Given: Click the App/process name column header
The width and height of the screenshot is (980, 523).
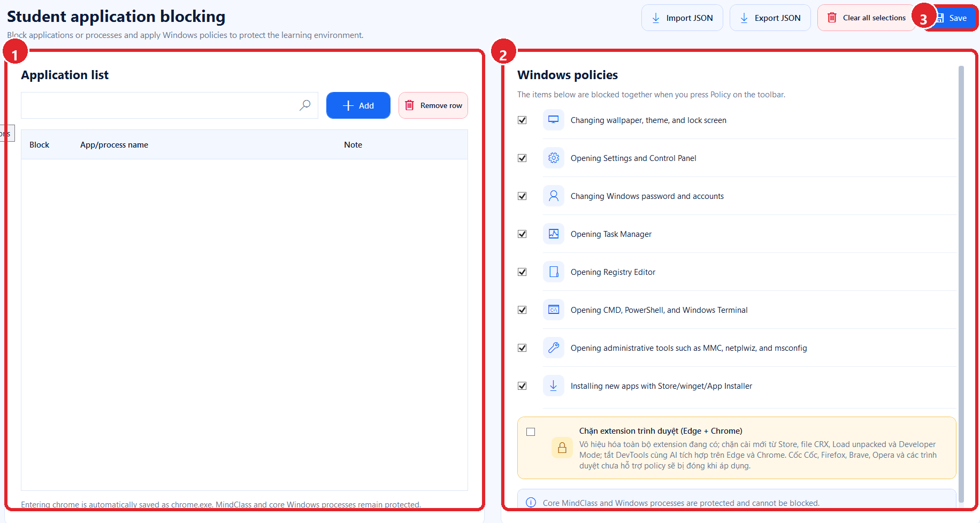Looking at the screenshot, I should tap(114, 144).
